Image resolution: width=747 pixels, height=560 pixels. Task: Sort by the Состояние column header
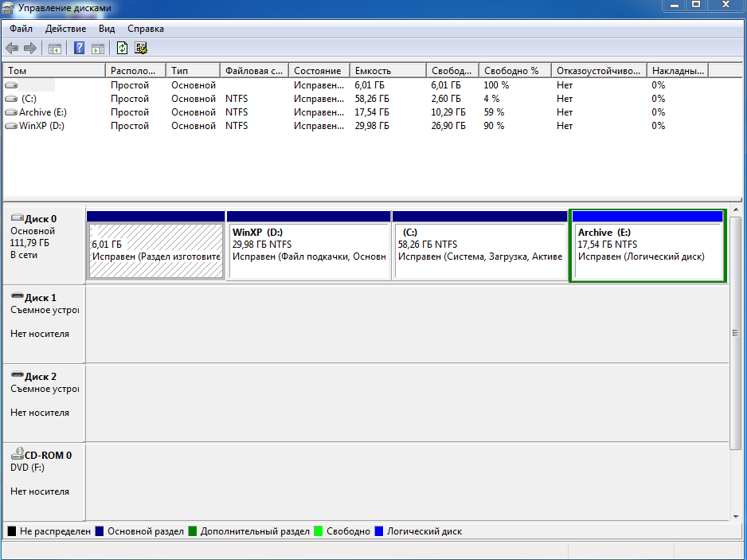(319, 71)
